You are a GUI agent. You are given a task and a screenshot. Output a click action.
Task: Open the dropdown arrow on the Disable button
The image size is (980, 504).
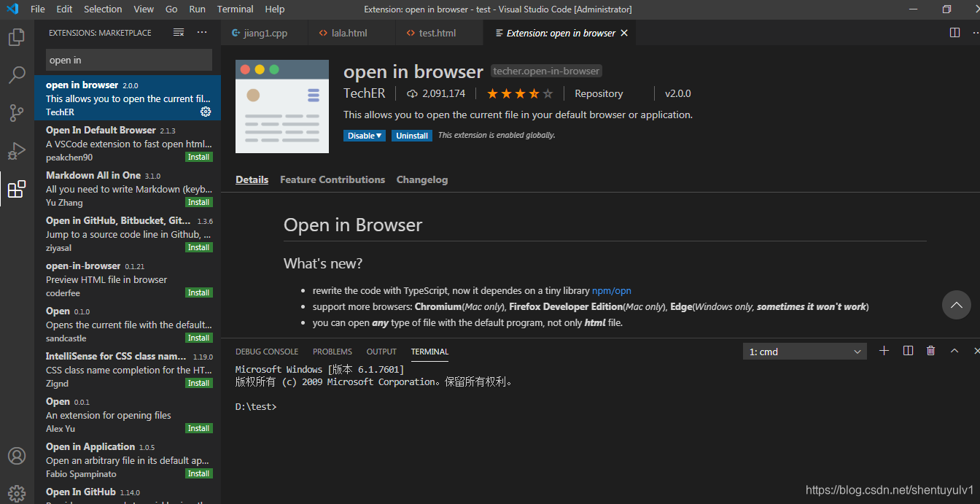point(378,135)
